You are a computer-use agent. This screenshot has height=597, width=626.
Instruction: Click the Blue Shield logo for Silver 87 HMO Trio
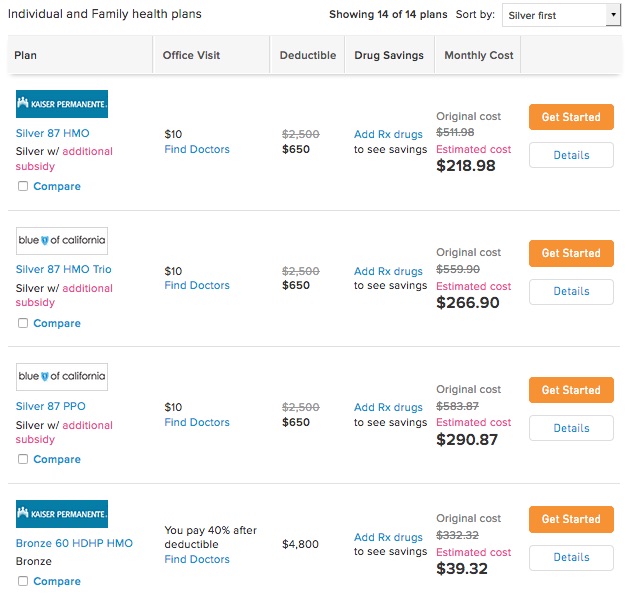(x=62, y=241)
